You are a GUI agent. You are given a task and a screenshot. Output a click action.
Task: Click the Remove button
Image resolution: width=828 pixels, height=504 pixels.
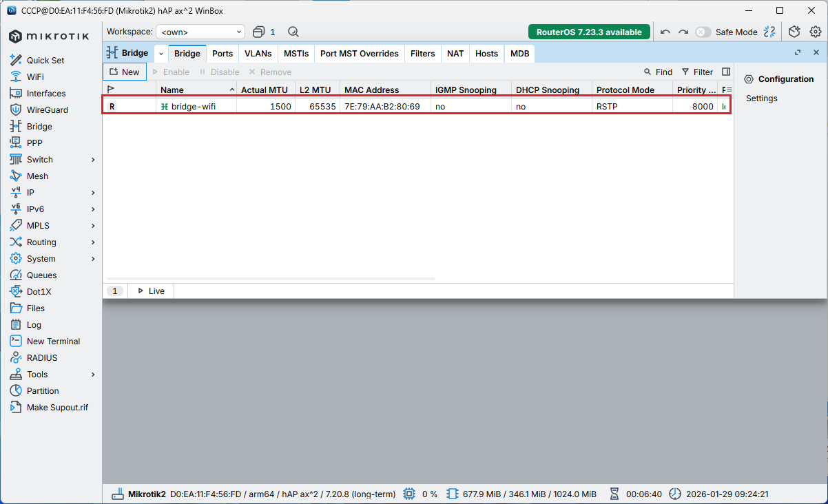[x=270, y=72]
